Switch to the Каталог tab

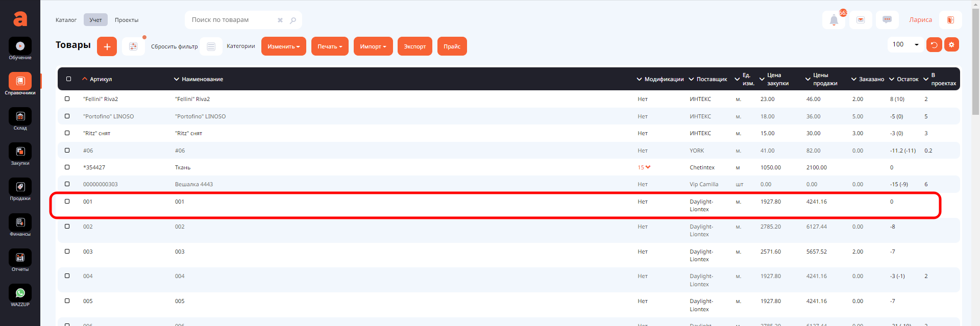point(66,20)
